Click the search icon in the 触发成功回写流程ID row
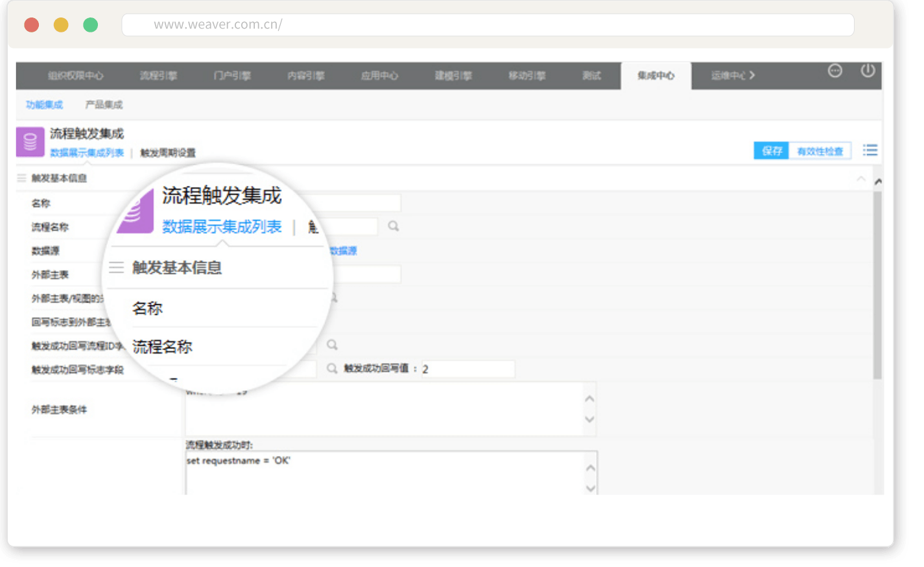 point(332,345)
